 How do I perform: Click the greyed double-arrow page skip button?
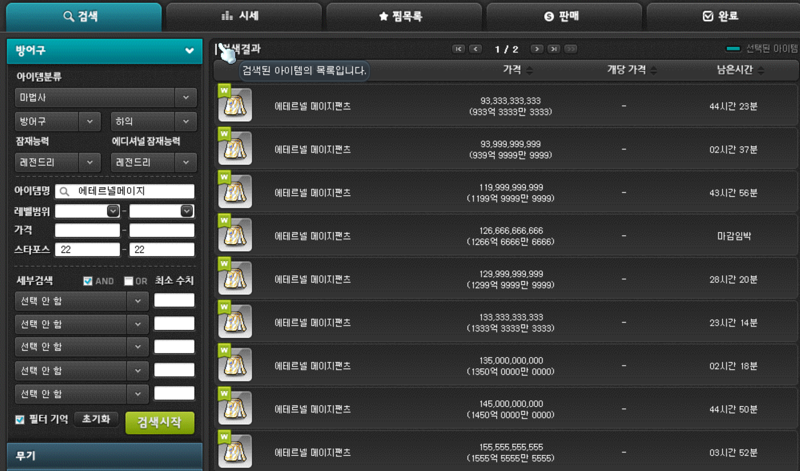(570, 49)
